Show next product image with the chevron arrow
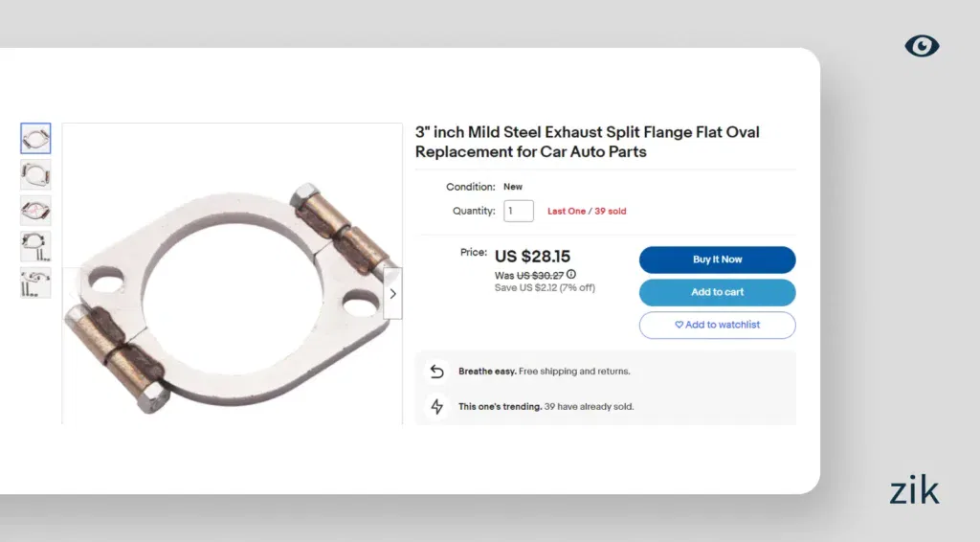The image size is (980, 542). [392, 294]
